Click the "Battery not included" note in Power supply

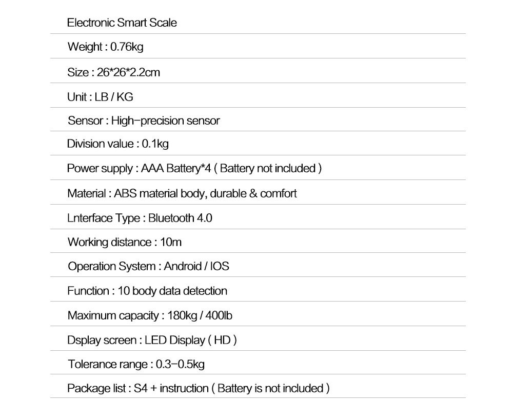click(268, 168)
